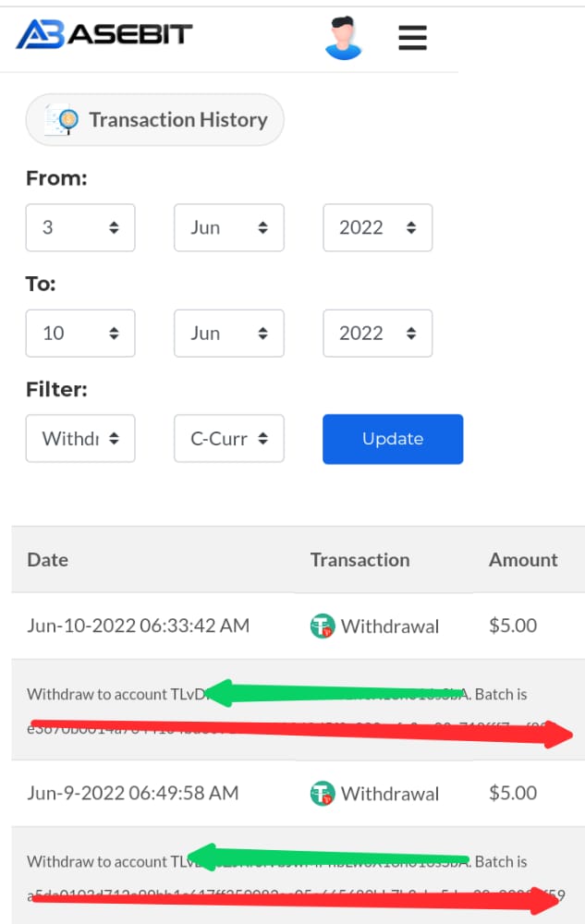Open the C-Currency filter dropdown
585x924 pixels.
229,438
